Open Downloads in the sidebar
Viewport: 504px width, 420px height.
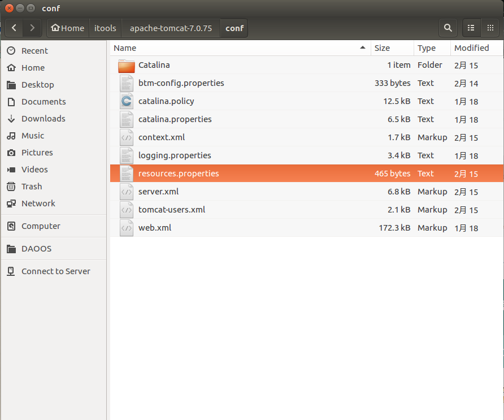click(53, 119)
